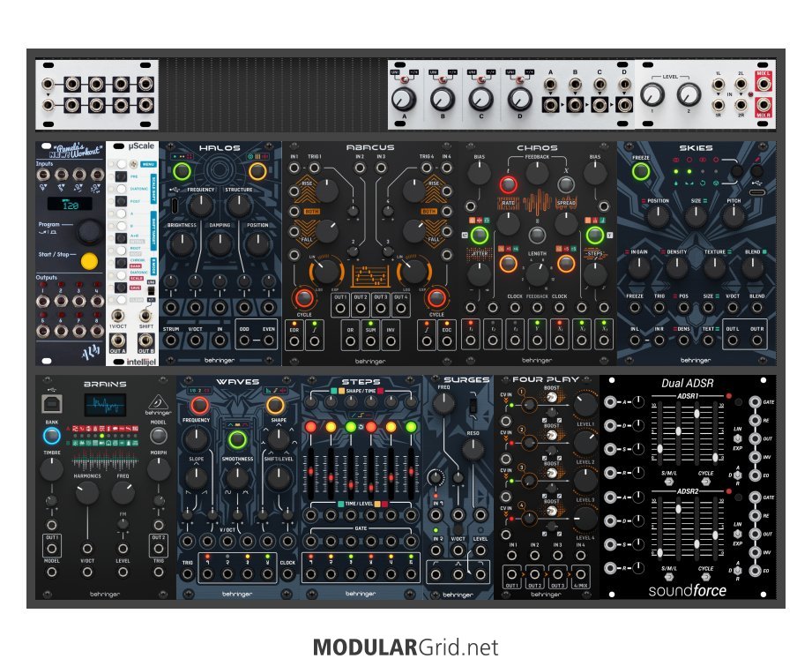
Task: Click the green illuminated button on Waves
Action: [x=237, y=439]
